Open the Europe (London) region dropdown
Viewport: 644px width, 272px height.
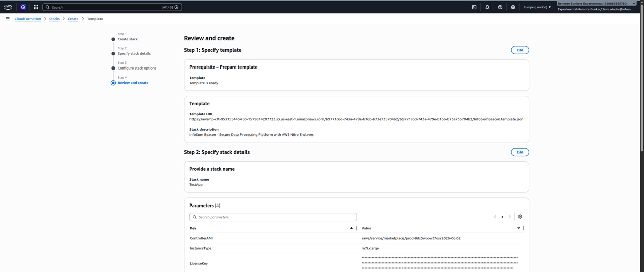click(537, 7)
